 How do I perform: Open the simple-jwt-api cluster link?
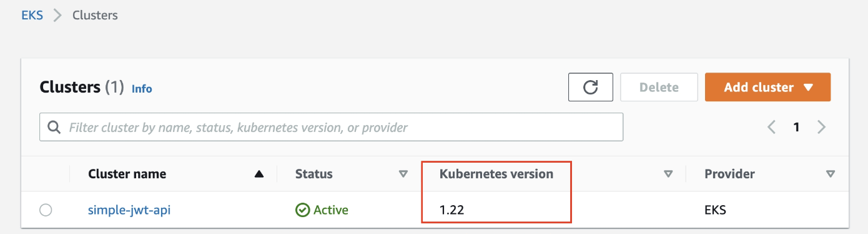pyautogui.click(x=129, y=210)
